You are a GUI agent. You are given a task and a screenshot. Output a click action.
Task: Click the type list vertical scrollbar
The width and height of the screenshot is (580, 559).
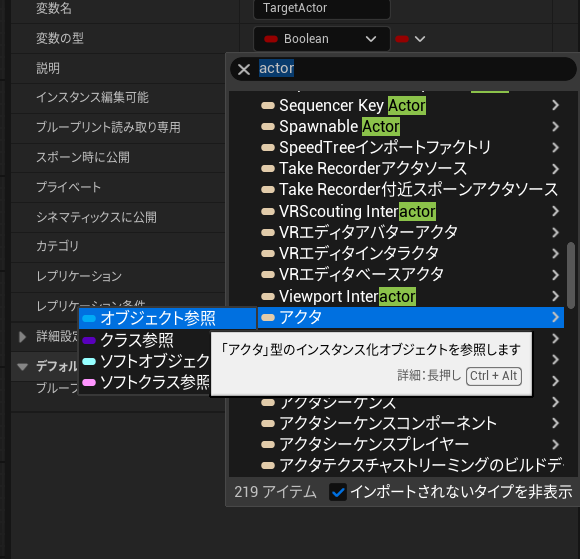tap(571, 275)
